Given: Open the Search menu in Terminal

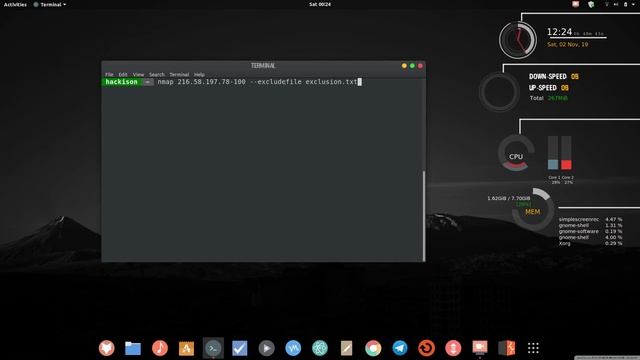Looking at the screenshot, I should click(x=157, y=74).
